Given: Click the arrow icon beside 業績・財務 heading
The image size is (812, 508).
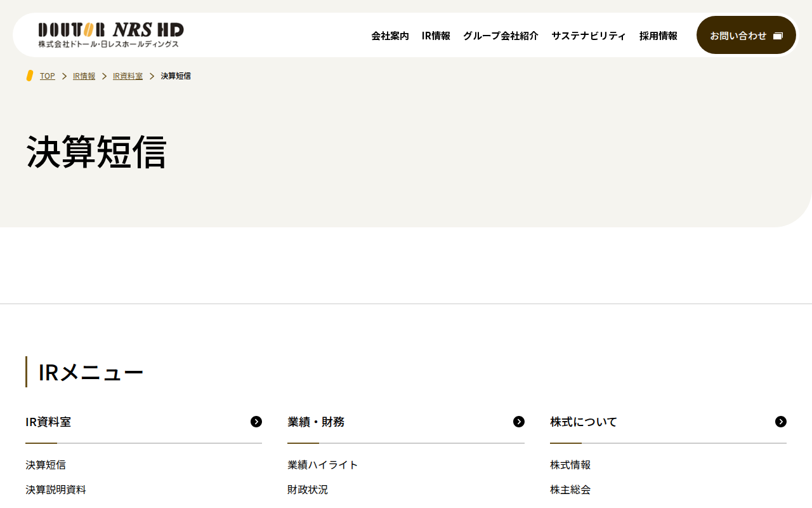Looking at the screenshot, I should coord(519,422).
